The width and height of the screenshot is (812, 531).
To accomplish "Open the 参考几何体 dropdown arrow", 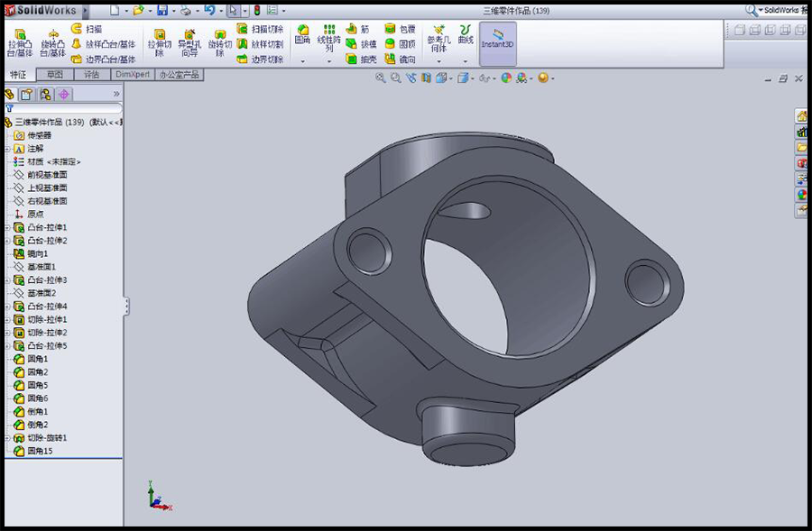I will (x=438, y=61).
